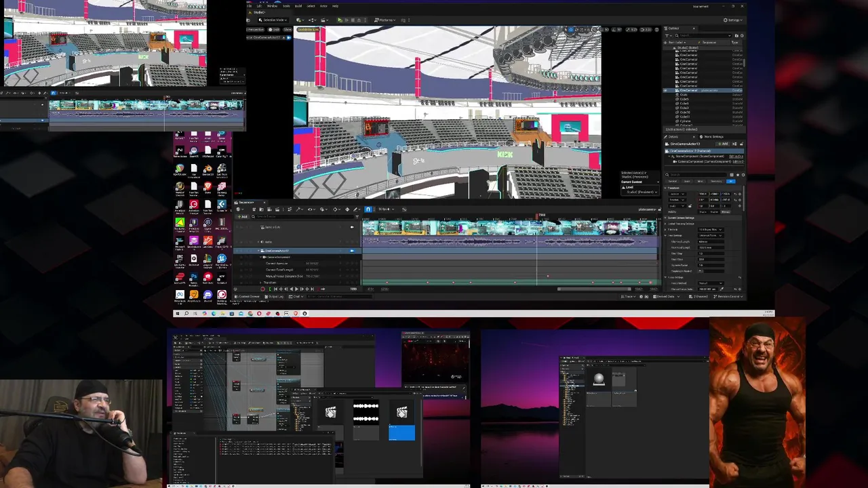Open the Actor menu

coord(323,6)
